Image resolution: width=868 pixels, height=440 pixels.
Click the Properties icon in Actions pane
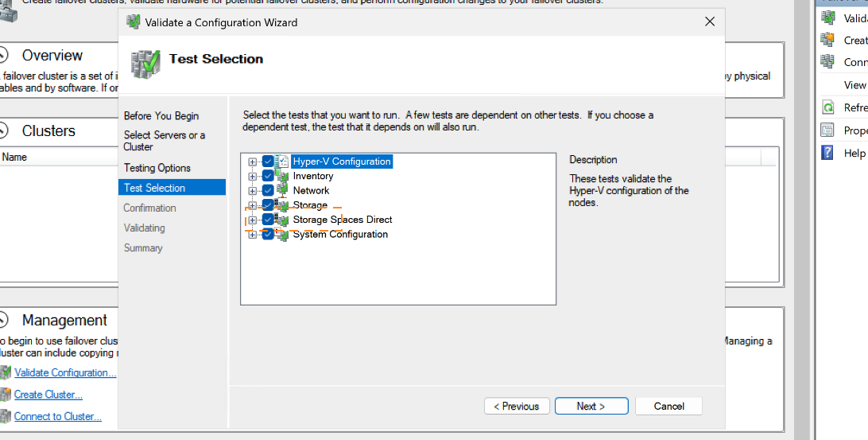point(828,130)
